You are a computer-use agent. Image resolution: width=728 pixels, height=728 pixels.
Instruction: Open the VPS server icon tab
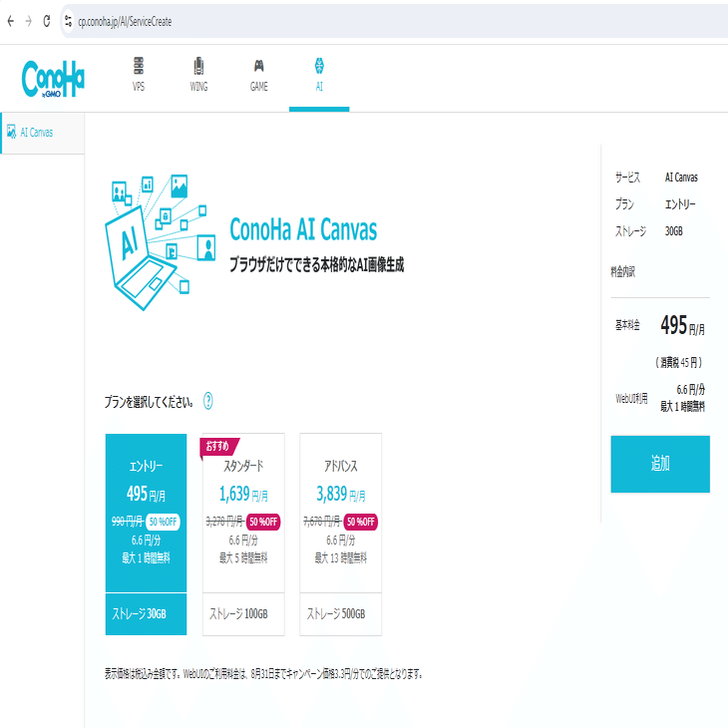139,66
